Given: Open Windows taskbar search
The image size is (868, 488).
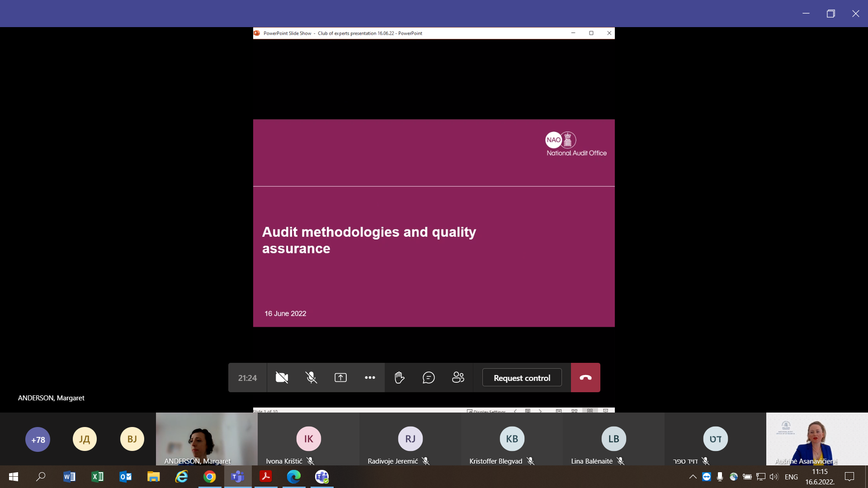Looking at the screenshot, I should point(41,477).
